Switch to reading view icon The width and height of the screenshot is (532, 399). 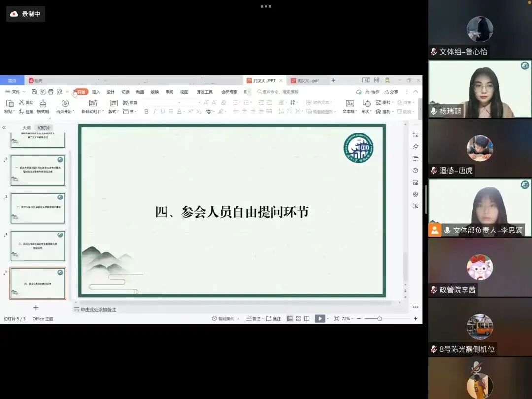[x=307, y=319]
